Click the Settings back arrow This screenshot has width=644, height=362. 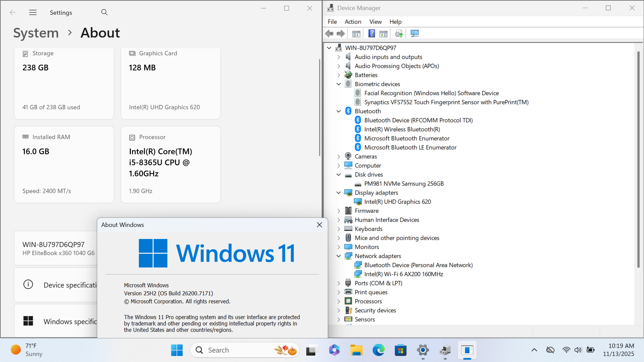[x=13, y=12]
